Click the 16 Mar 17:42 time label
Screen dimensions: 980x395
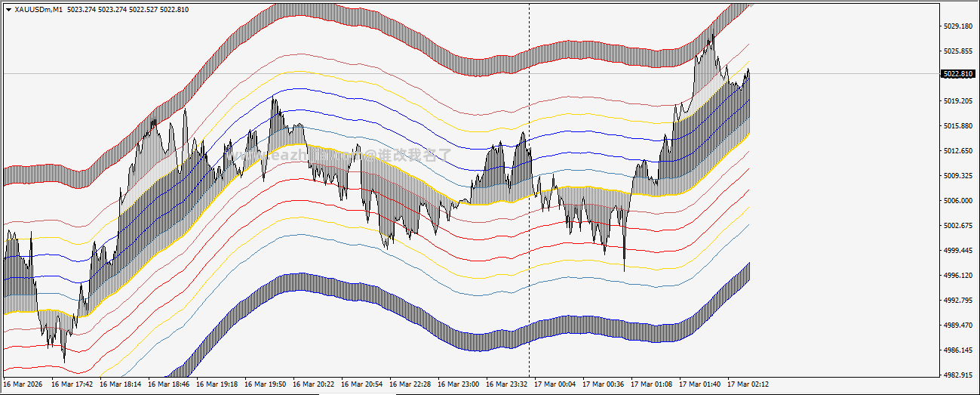coord(72,384)
